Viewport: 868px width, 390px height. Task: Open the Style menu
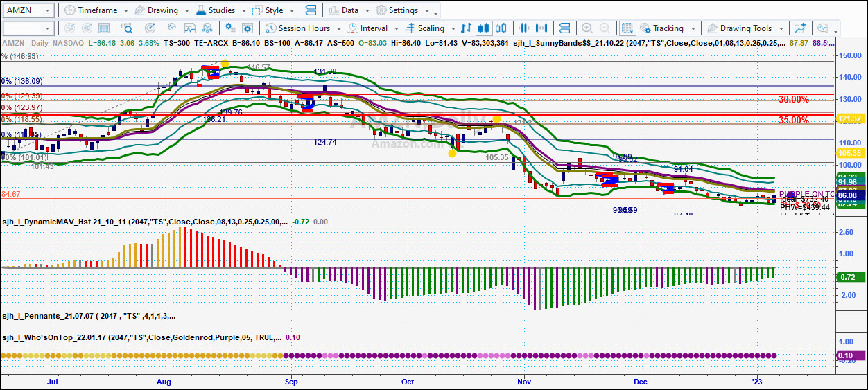[268, 10]
